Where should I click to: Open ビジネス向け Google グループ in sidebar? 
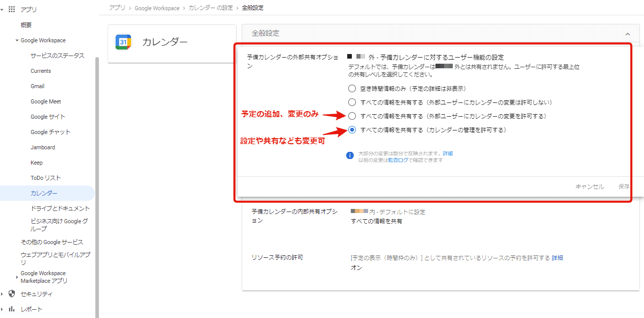[59, 225]
